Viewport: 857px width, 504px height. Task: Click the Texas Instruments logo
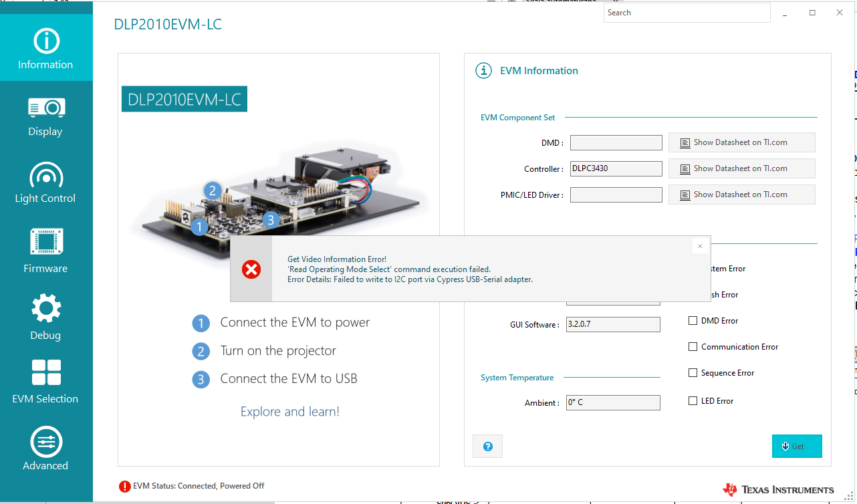coord(778,490)
